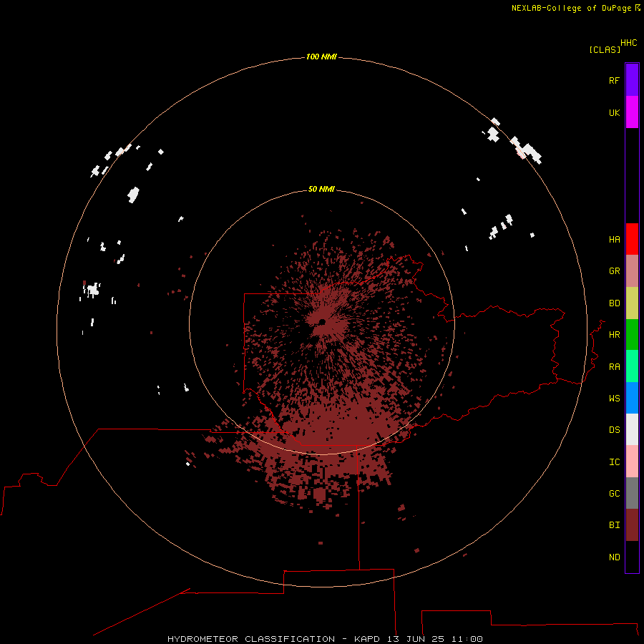Pick the RA light-green legend swatch
Viewport: 644px width, 644px height.
click(632, 366)
